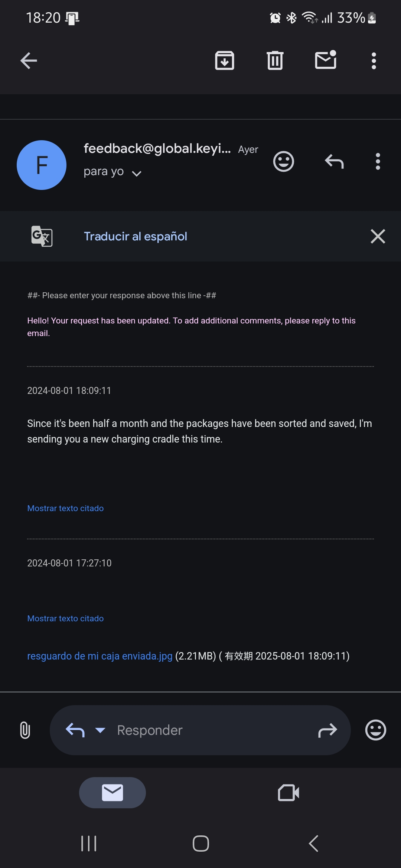401x868 pixels.
Task: Reply using the reply arrow icon
Action: (333, 161)
